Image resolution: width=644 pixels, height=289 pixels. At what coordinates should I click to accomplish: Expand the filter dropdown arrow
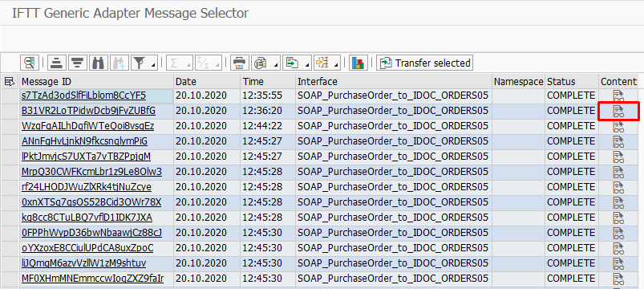coord(153,65)
